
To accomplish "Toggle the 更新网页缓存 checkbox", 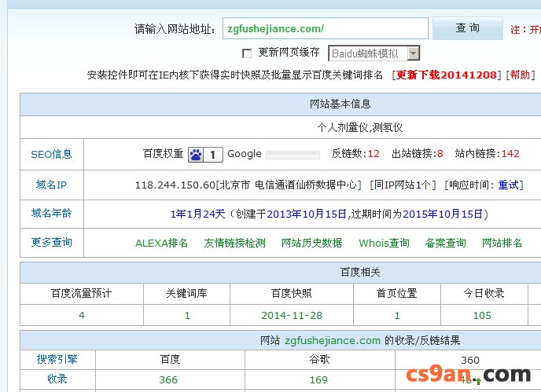I will 247,53.
